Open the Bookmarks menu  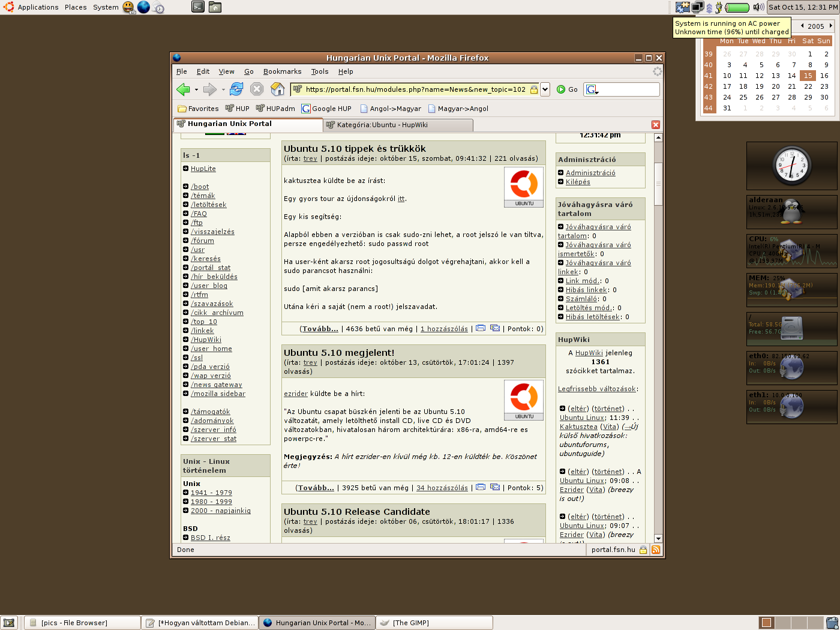[x=282, y=71]
